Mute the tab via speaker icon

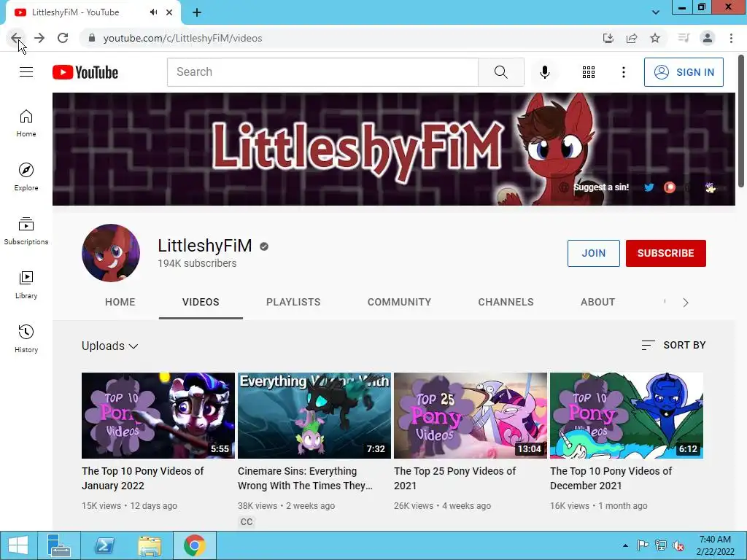click(153, 12)
